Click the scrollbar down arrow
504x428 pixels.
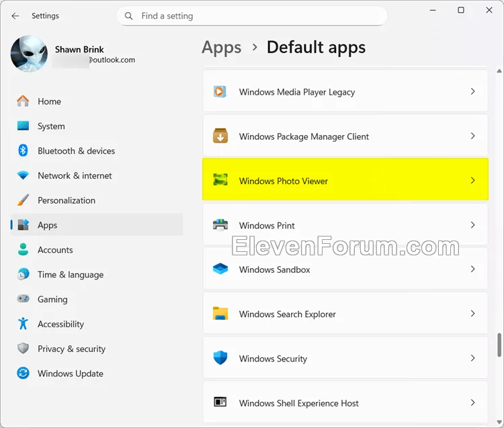coord(499,422)
